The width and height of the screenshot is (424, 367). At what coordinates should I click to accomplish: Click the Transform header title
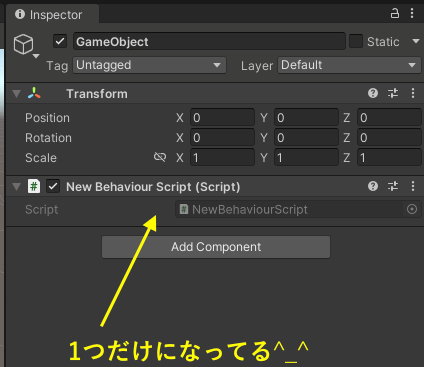pos(97,94)
